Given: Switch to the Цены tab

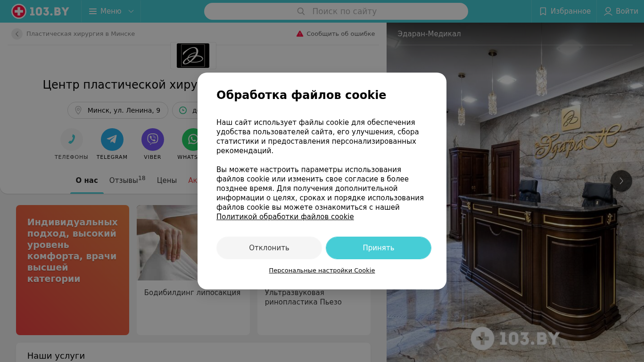Looking at the screenshot, I should [x=167, y=181].
